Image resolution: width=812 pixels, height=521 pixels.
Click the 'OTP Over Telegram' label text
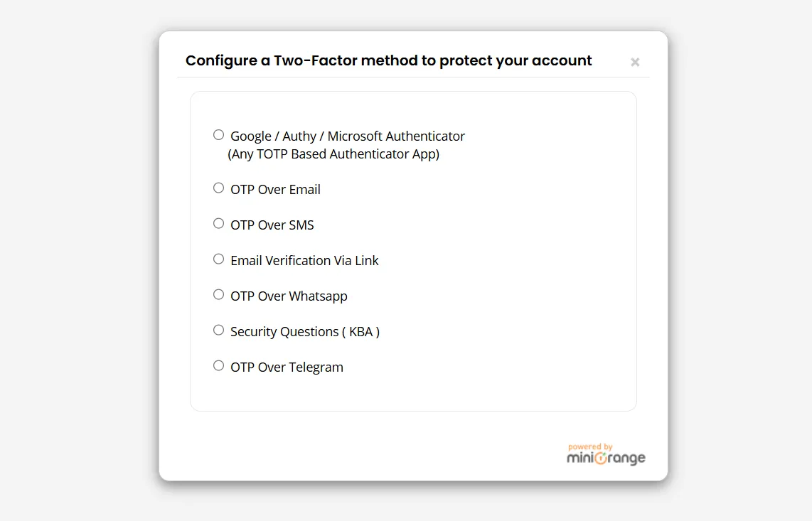coord(287,367)
